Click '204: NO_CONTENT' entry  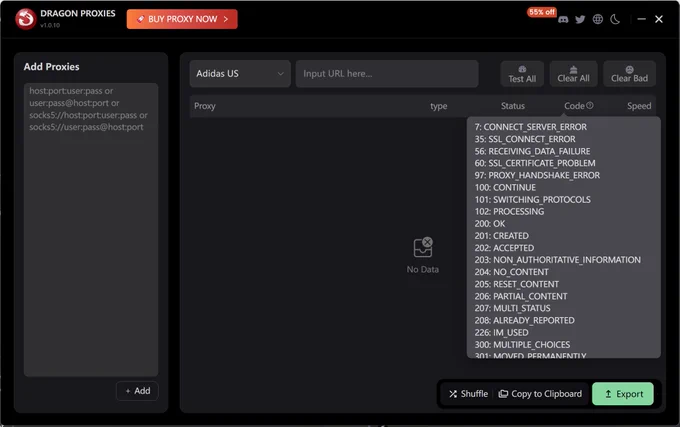[511, 272]
